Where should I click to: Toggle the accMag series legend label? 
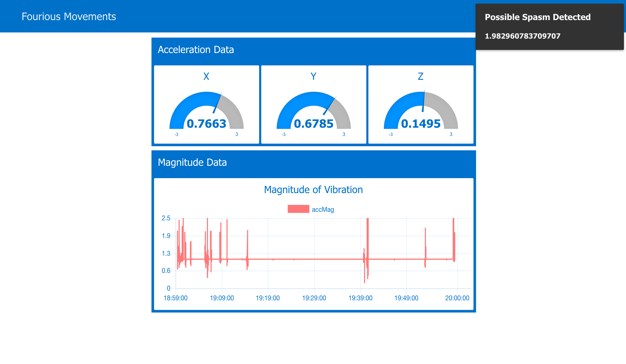pos(323,210)
